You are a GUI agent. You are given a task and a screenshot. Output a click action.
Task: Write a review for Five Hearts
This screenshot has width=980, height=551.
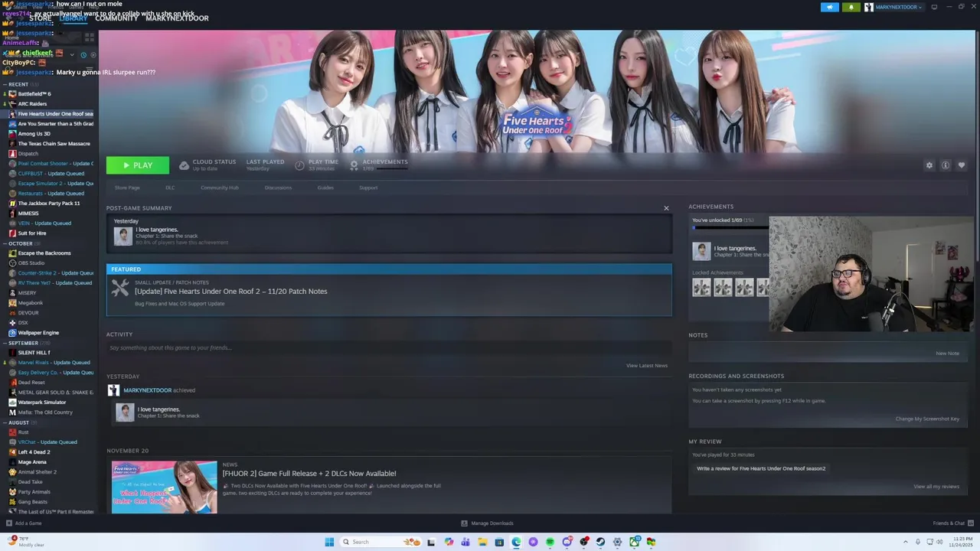click(x=761, y=468)
